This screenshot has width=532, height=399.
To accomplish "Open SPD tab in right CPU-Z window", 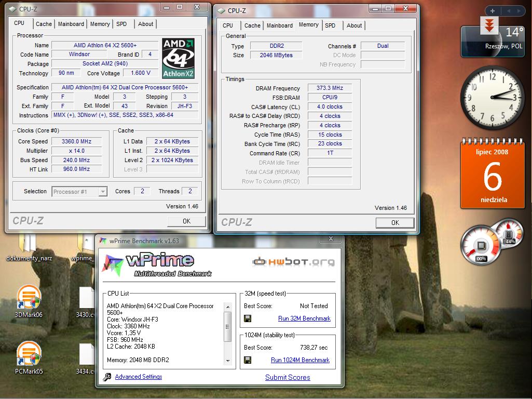I will [x=330, y=25].
